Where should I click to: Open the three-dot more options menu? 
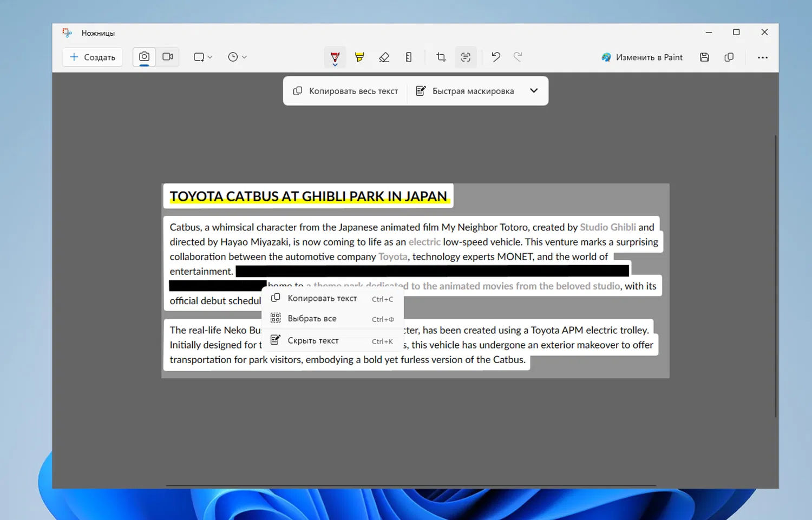[763, 57]
